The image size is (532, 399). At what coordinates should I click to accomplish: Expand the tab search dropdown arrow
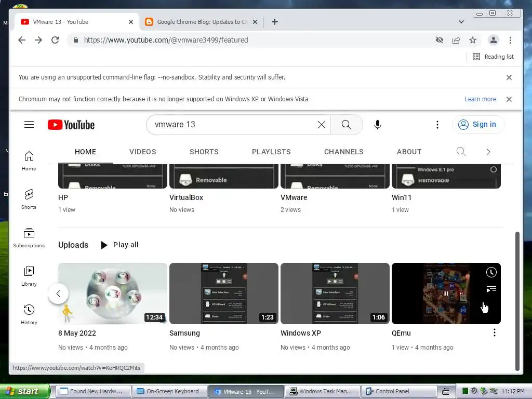point(461,22)
